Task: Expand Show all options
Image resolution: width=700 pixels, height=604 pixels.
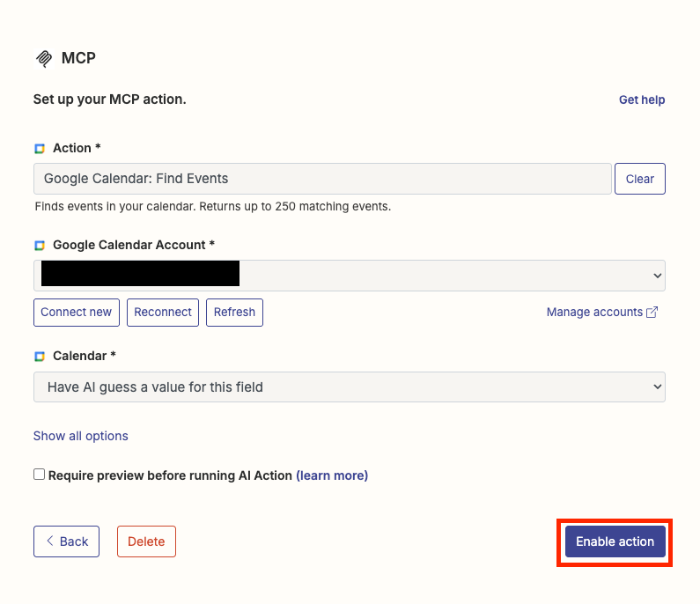Action: pyautogui.click(x=81, y=436)
